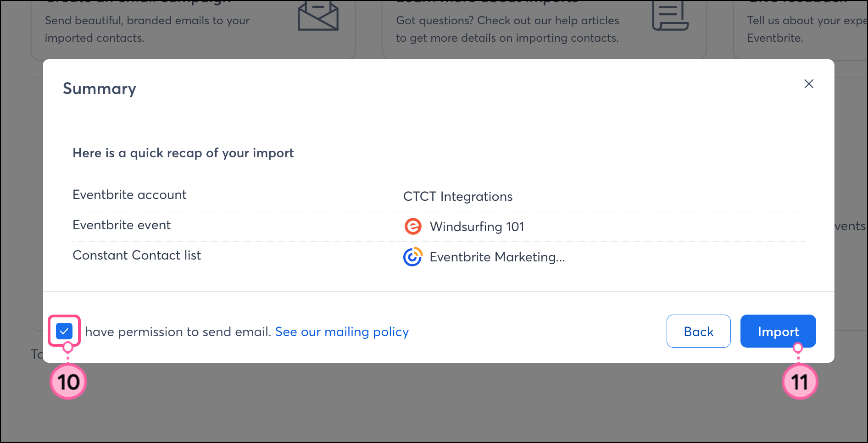The height and width of the screenshot is (443, 868).
Task: Close the Summary dialog with the X
Action: click(x=808, y=83)
